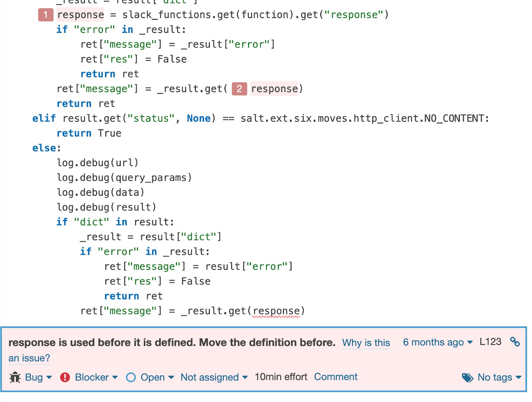Click the tags icon beside "No tags"
Image resolution: width=532 pixels, height=402 pixels.
tap(467, 377)
